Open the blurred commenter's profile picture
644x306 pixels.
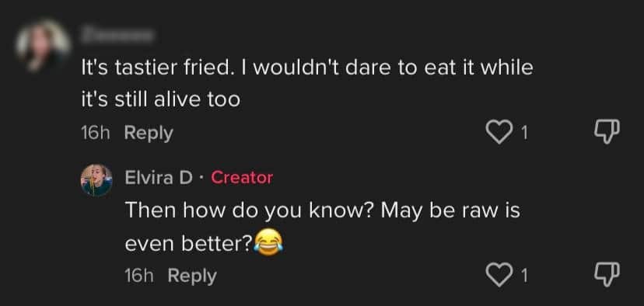click(43, 45)
